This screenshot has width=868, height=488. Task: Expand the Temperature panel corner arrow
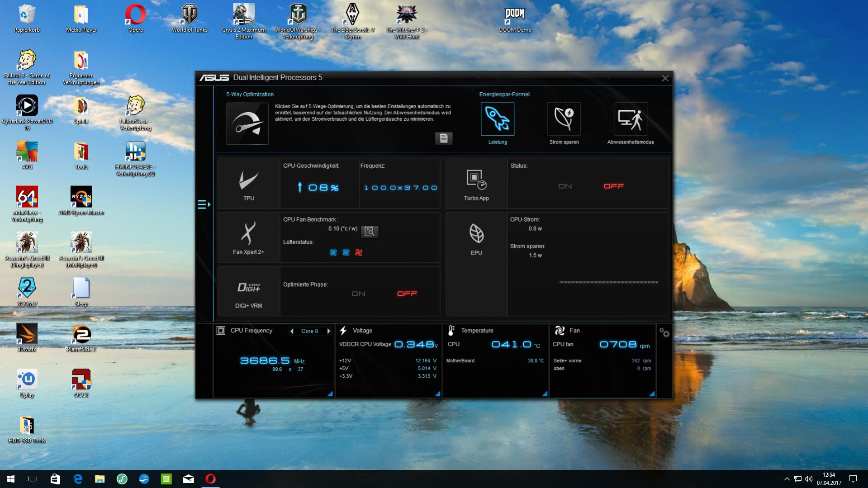[545, 394]
